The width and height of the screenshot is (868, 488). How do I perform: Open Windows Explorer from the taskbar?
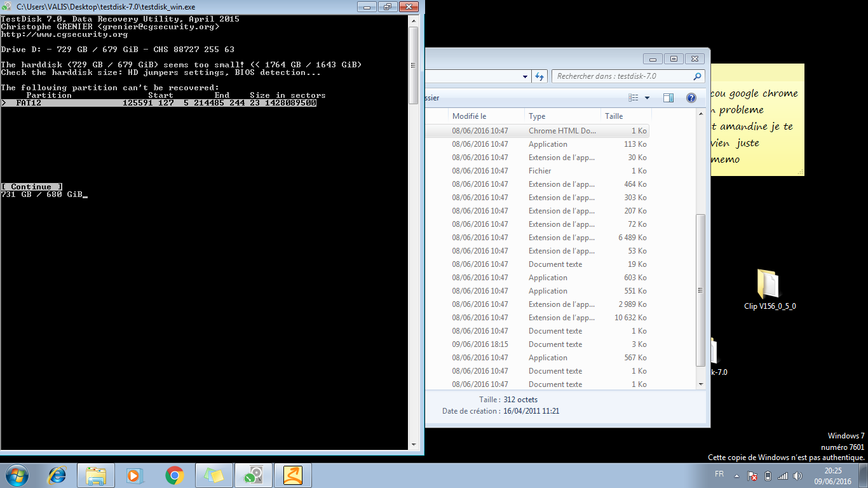(96, 475)
